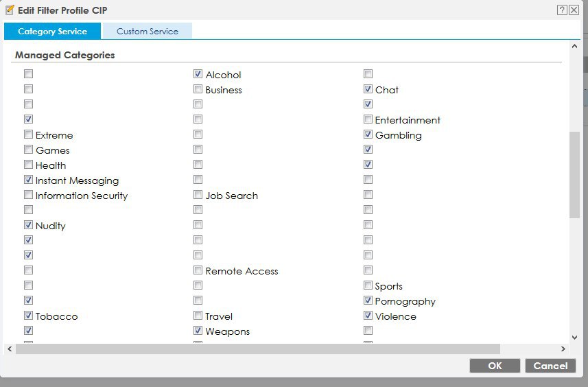Viewport: 588px width, 387px height.
Task: Uncheck the Alcohol category
Action: 198,74
